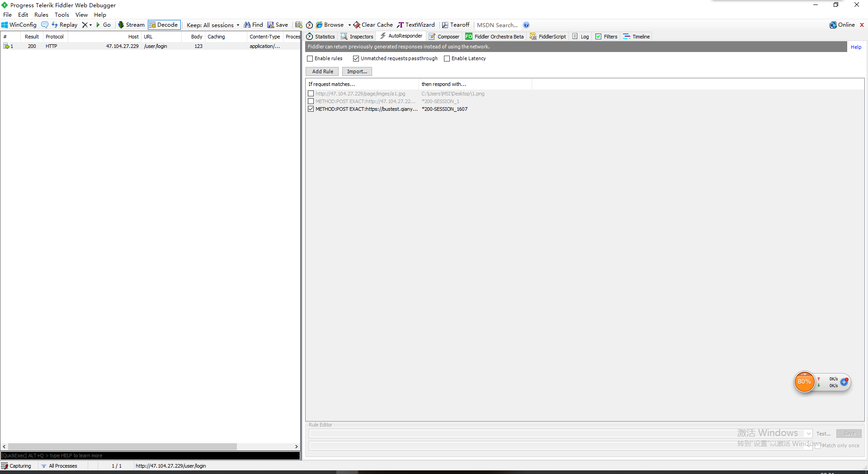Open the Help menu

(x=100, y=15)
